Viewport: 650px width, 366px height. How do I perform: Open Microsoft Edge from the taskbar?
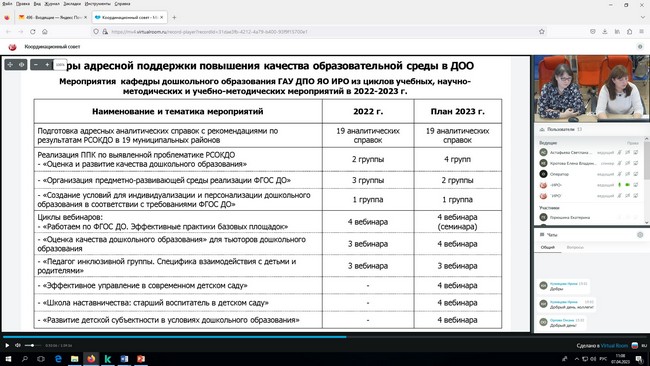click(58, 359)
